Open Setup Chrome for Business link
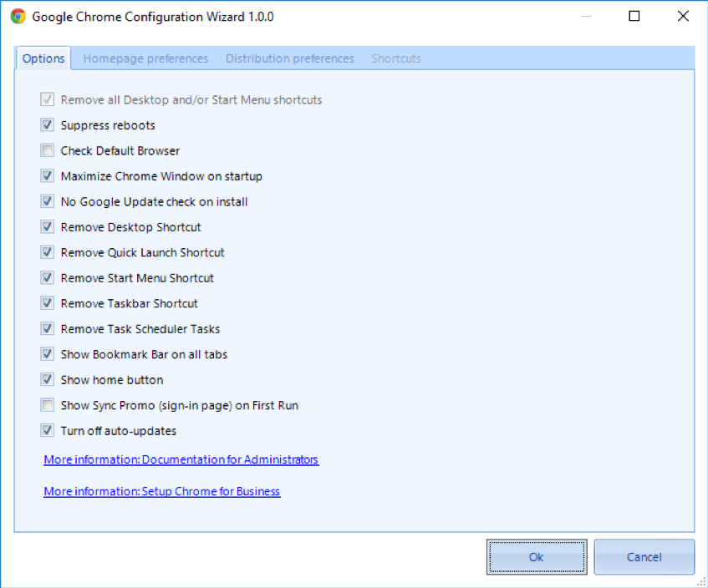The height and width of the screenshot is (588, 708). [161, 491]
